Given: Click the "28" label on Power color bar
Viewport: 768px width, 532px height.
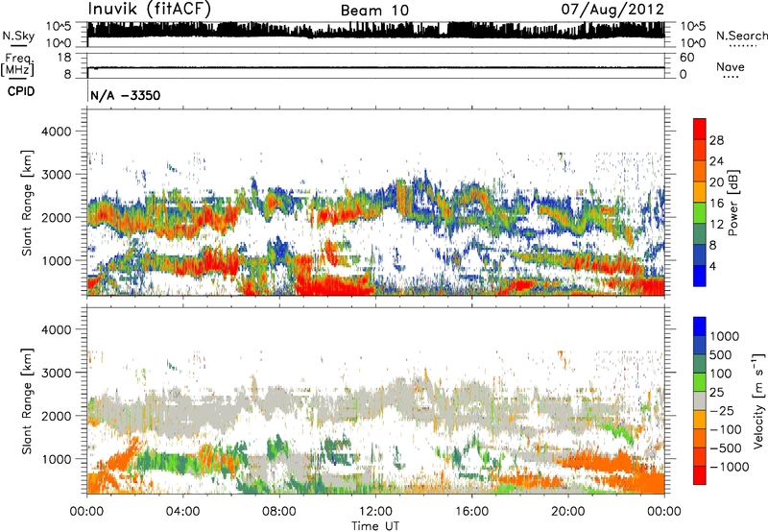Looking at the screenshot, I should coord(716,140).
